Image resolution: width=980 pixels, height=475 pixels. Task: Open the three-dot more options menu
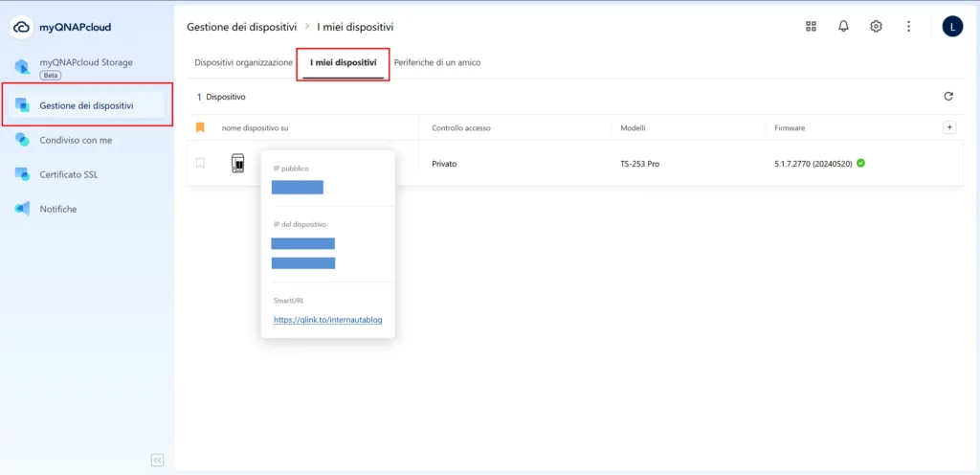click(x=908, y=27)
